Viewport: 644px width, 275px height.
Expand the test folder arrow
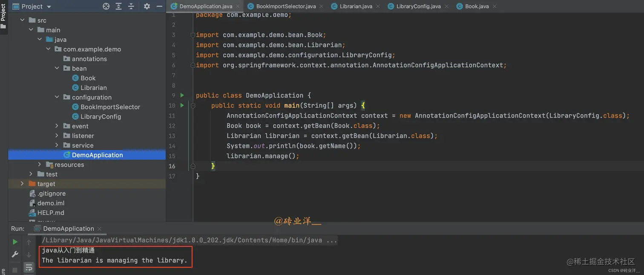pyautogui.click(x=31, y=174)
